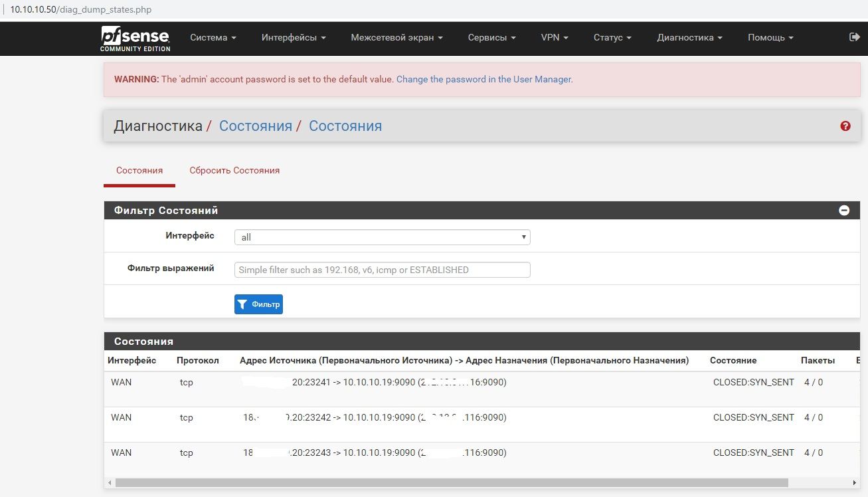Open the Межсетевой экран menu
868x497 pixels.
396,38
